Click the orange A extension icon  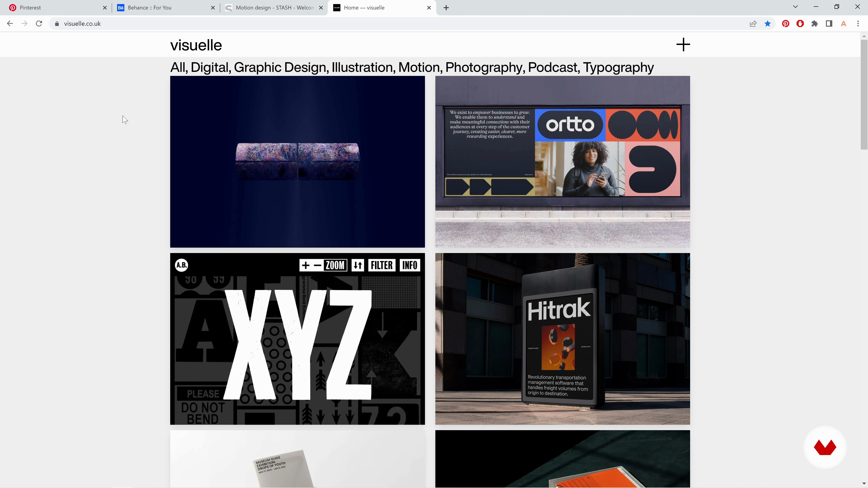[844, 23]
